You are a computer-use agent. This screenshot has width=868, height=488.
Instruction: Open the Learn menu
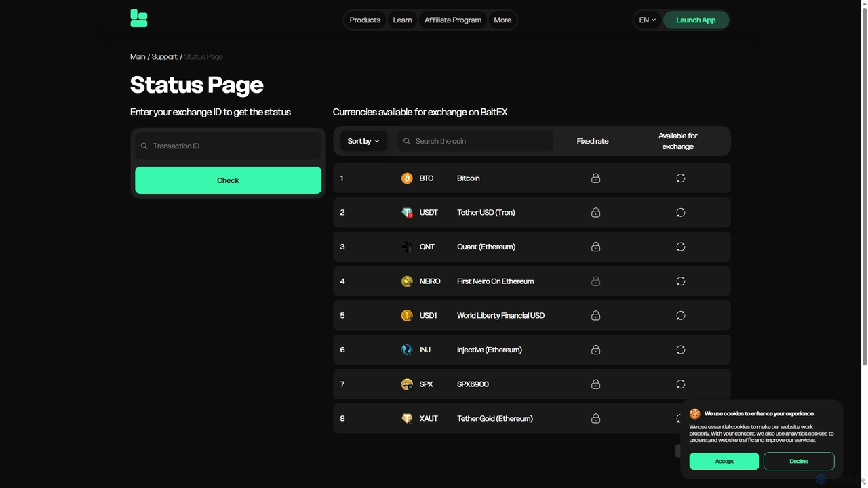point(402,20)
